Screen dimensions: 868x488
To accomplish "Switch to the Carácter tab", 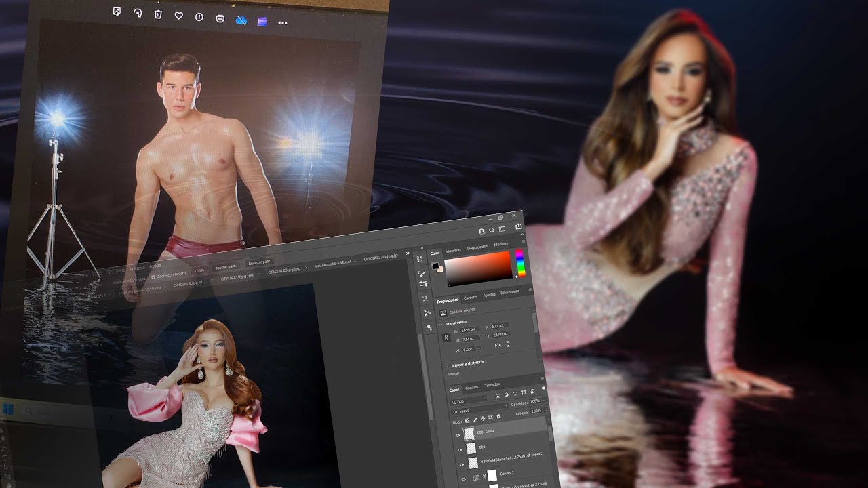I will coord(471,298).
